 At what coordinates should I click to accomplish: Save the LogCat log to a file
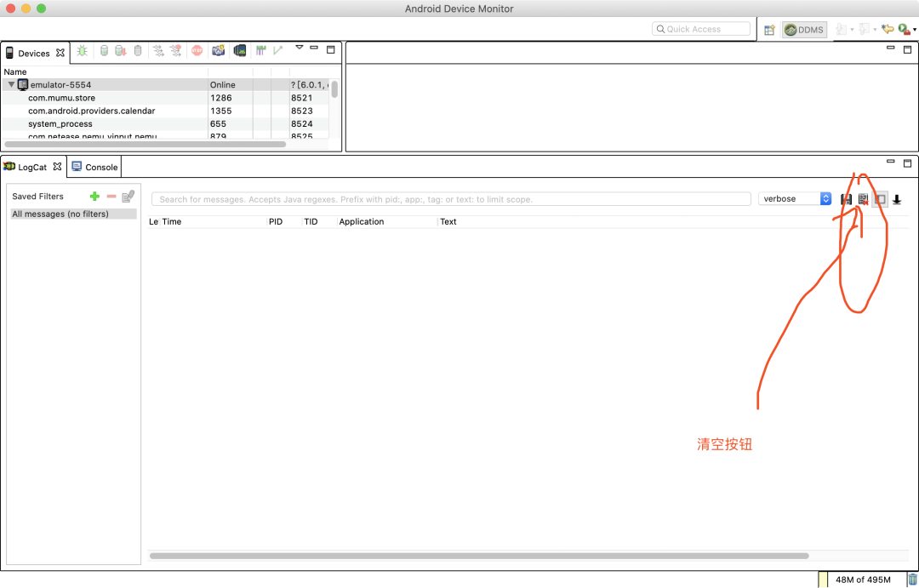[846, 198]
